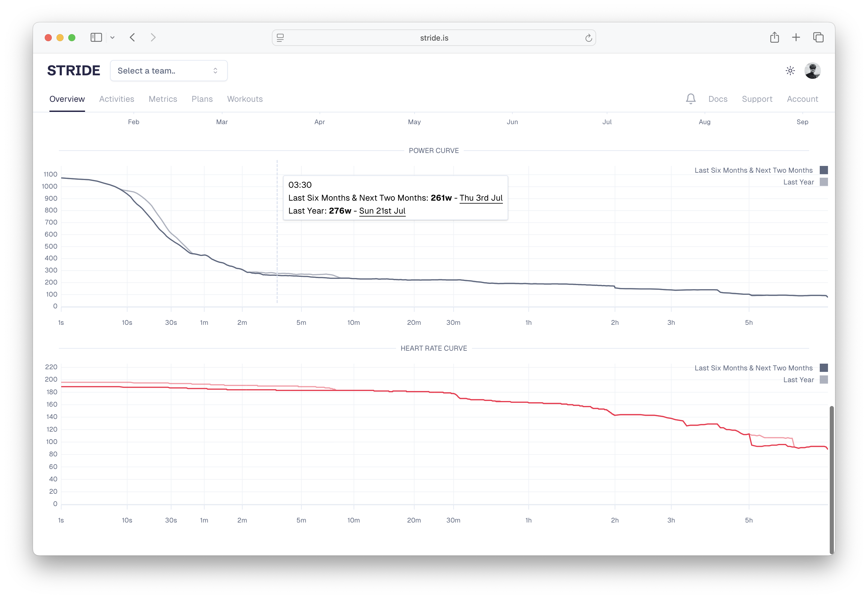Open the Metrics section
The image size is (868, 599).
(x=163, y=99)
